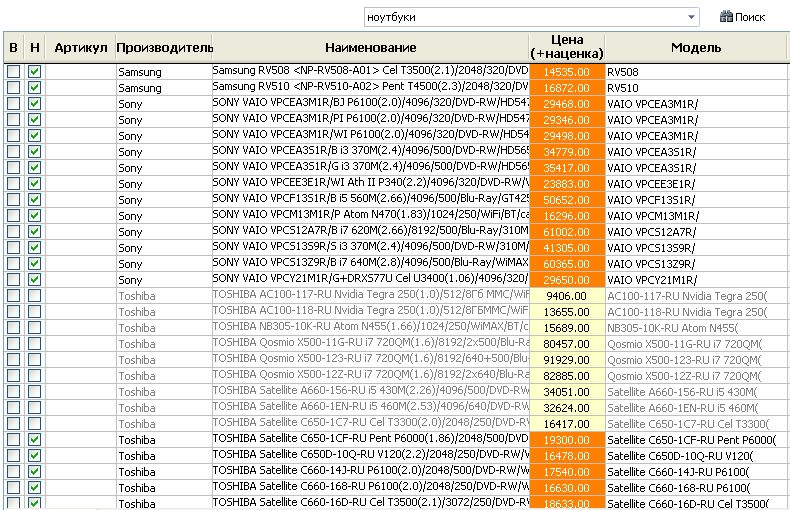Sort by the Цена (+наценка) column header

567,47
